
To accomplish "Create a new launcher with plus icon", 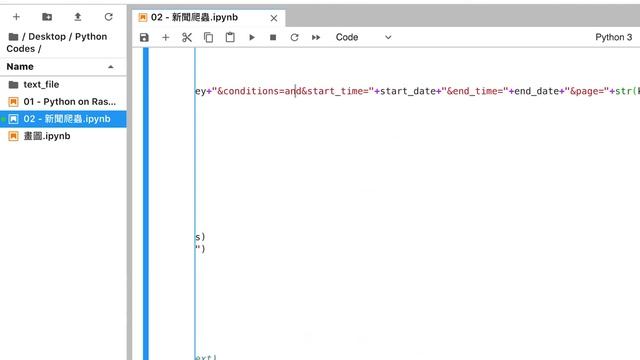I will (16, 17).
